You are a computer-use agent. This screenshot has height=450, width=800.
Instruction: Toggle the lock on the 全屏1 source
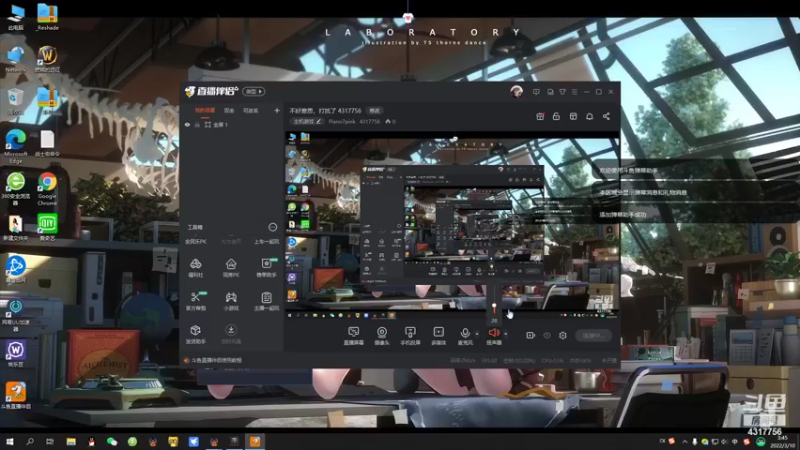point(197,124)
